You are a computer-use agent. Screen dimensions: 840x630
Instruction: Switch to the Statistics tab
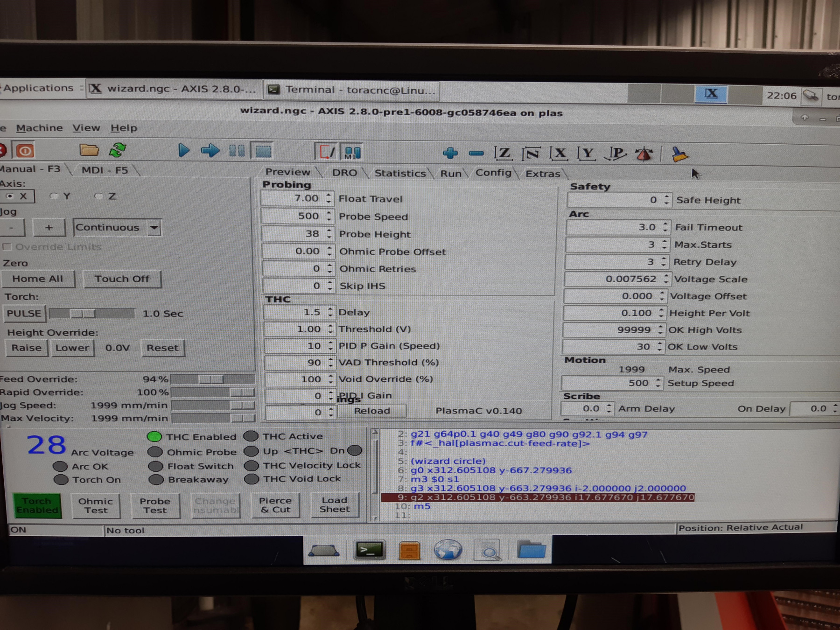tap(400, 173)
